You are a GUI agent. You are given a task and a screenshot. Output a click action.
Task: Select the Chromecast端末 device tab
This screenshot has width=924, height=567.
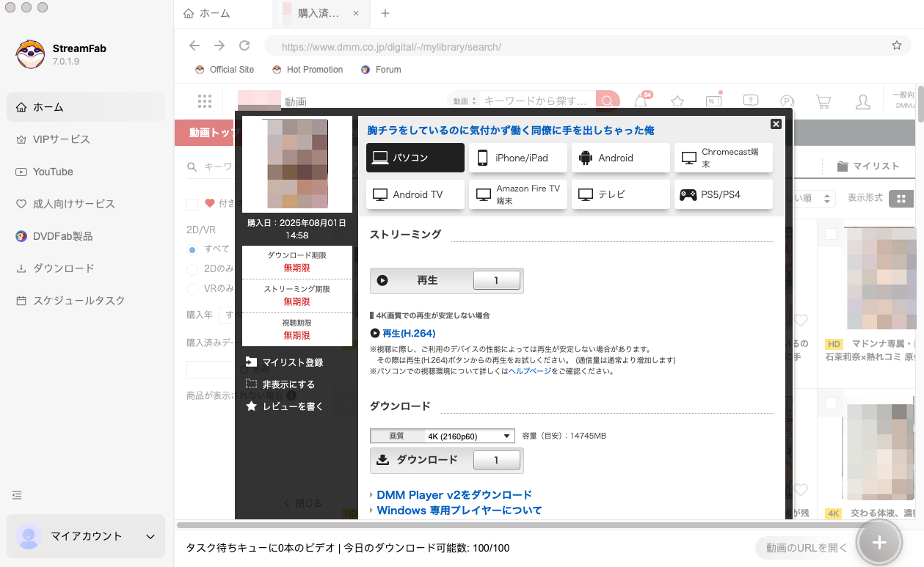[724, 158]
